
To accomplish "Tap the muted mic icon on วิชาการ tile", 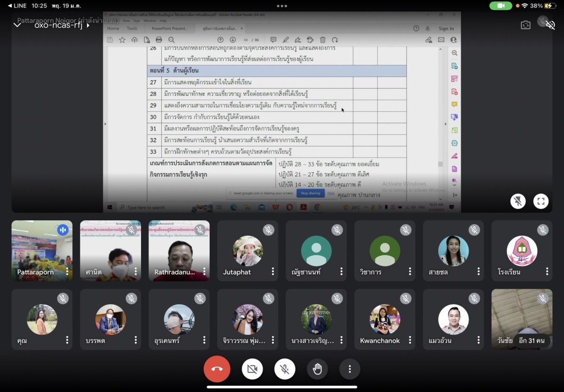I will coord(406,230).
